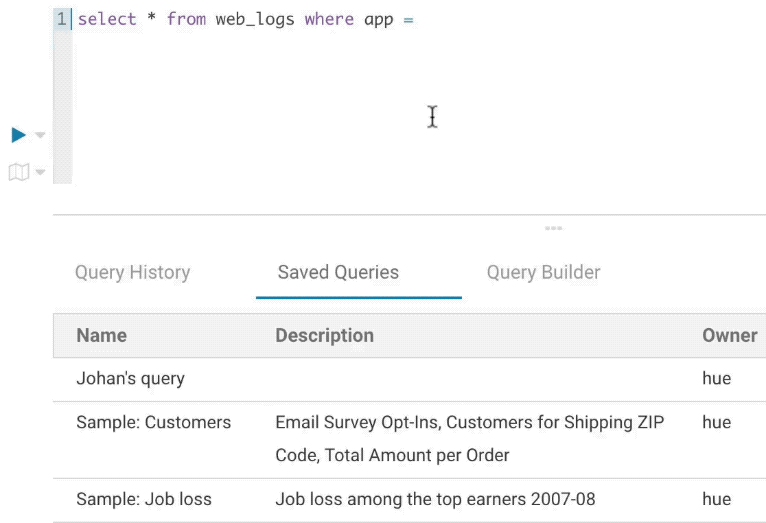Click the open-book icon below the play button
Viewport: 766px width, 523px height.
pyautogui.click(x=18, y=172)
